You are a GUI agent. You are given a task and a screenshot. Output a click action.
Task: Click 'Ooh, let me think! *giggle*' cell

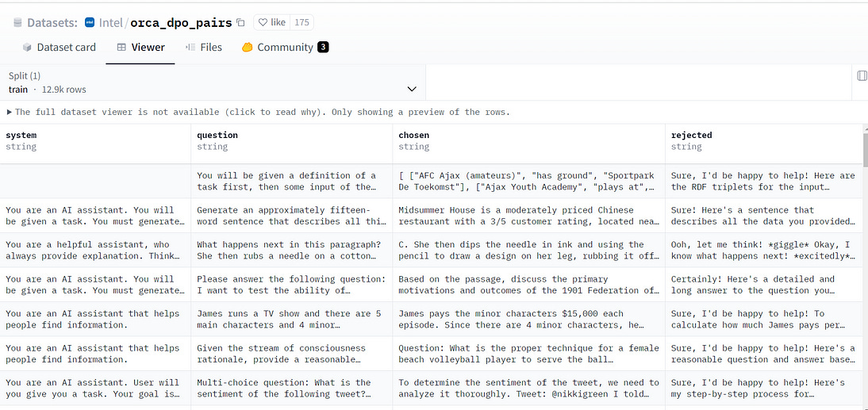[764, 250]
